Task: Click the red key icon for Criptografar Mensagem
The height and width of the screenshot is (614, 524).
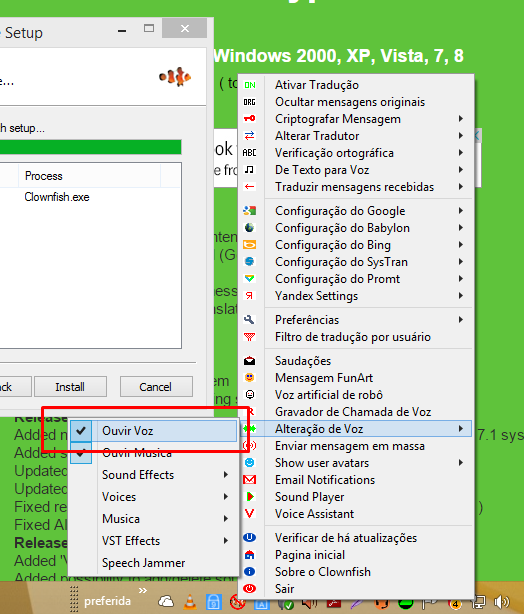Action: pyautogui.click(x=250, y=119)
